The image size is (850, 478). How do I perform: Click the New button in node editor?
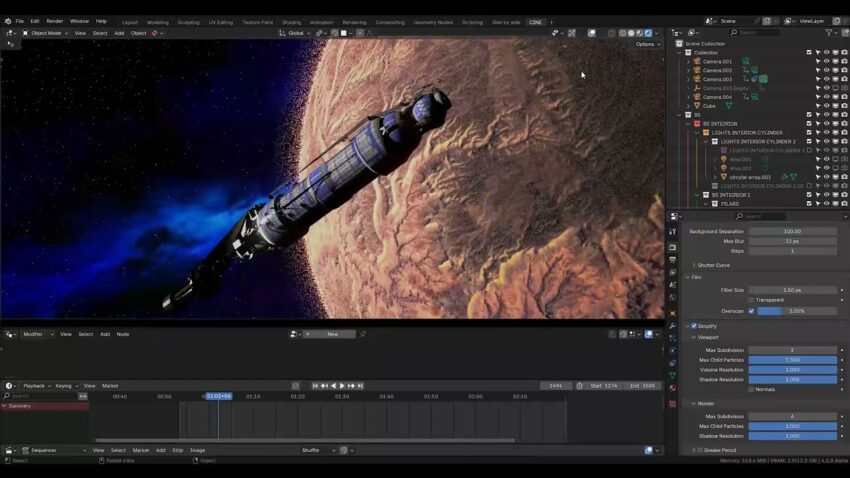[333, 334]
